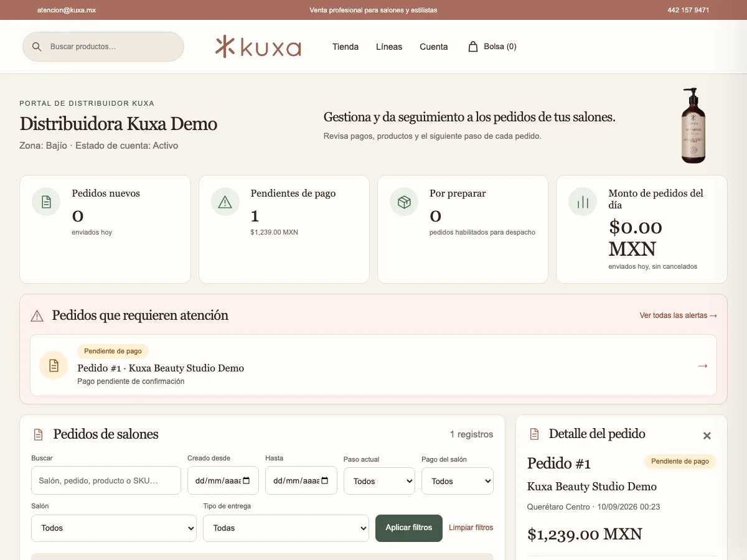Click the atencion@kuxa.mx email
Screen dimensions: 747x560
[x=67, y=10]
